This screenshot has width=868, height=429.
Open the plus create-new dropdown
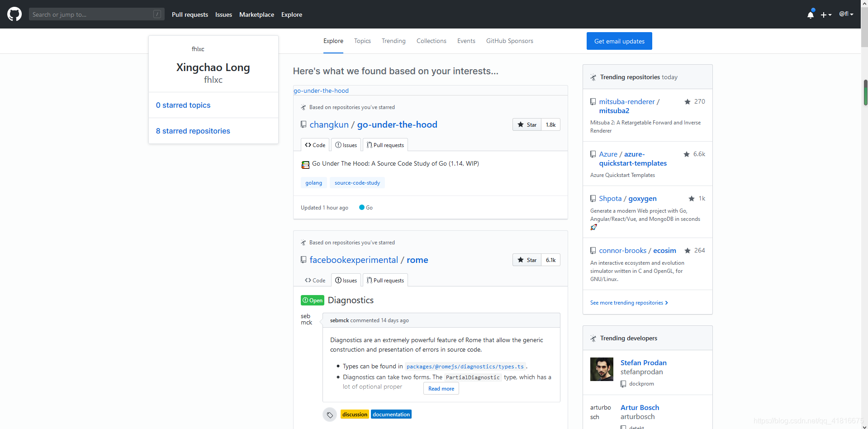click(826, 14)
